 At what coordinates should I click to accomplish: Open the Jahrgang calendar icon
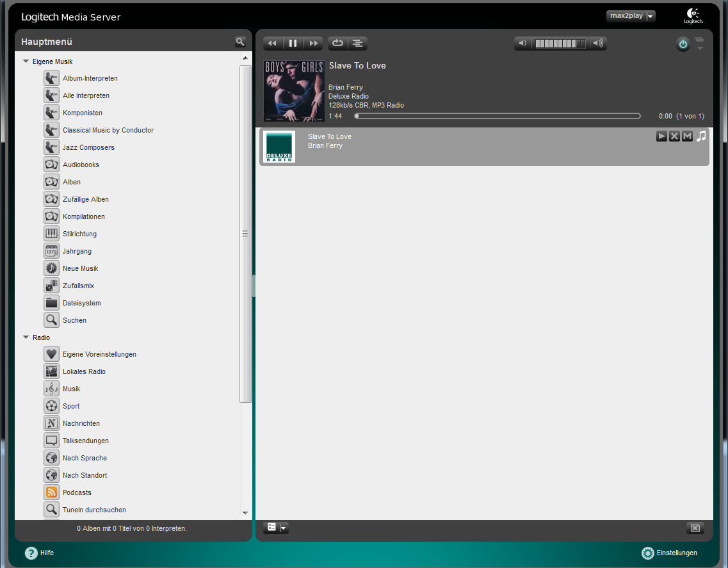click(51, 251)
